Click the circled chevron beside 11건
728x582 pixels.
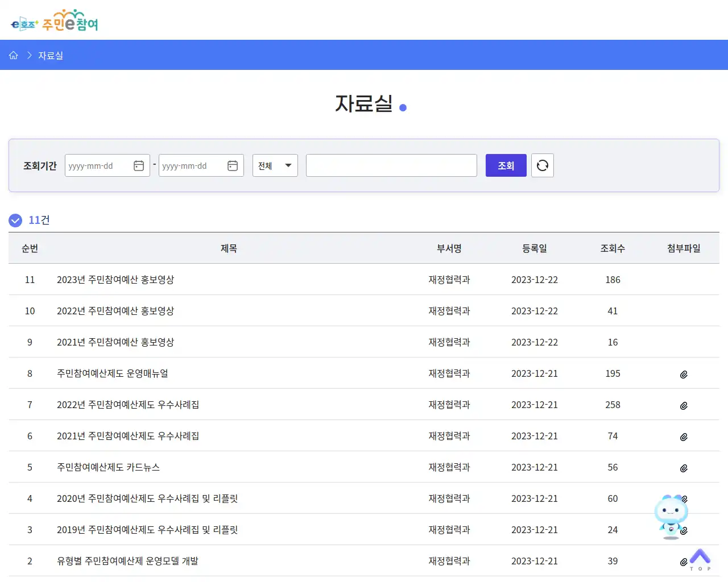coord(15,221)
